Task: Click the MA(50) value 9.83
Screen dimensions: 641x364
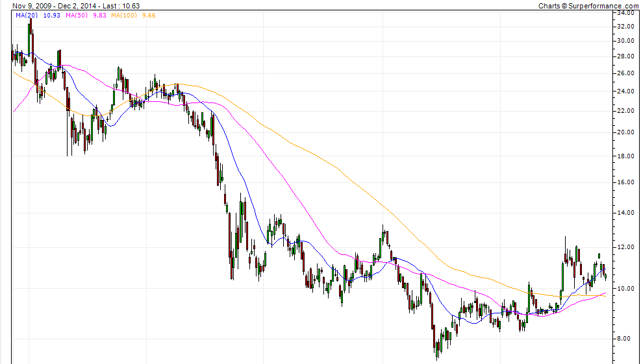Action: [x=99, y=15]
